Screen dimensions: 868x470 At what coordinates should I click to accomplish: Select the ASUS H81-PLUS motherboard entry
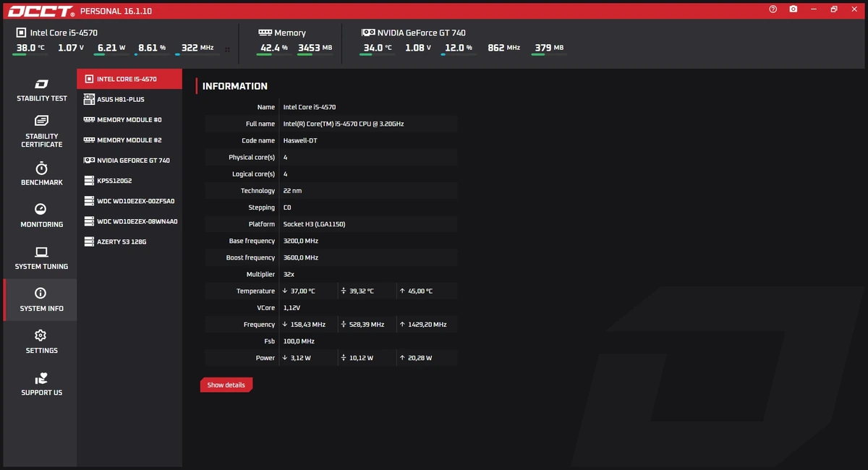[x=129, y=99]
